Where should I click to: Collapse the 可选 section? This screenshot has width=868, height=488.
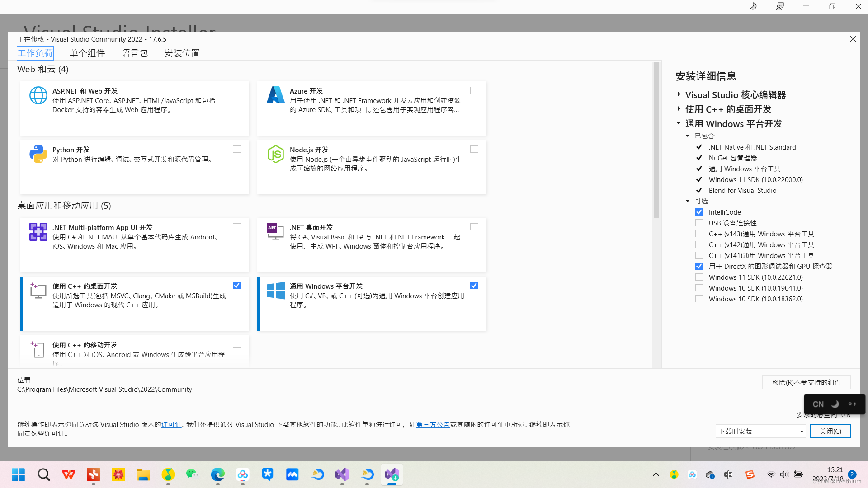688,201
